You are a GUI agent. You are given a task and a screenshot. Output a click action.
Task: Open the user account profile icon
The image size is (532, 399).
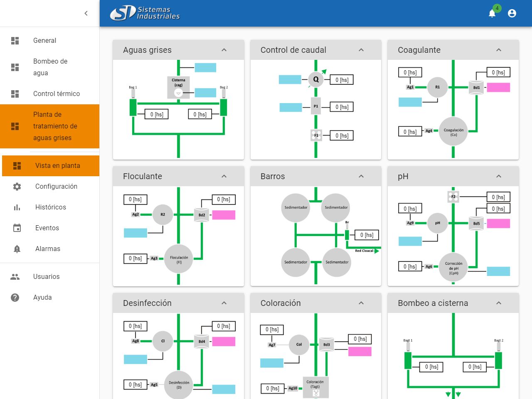512,13
